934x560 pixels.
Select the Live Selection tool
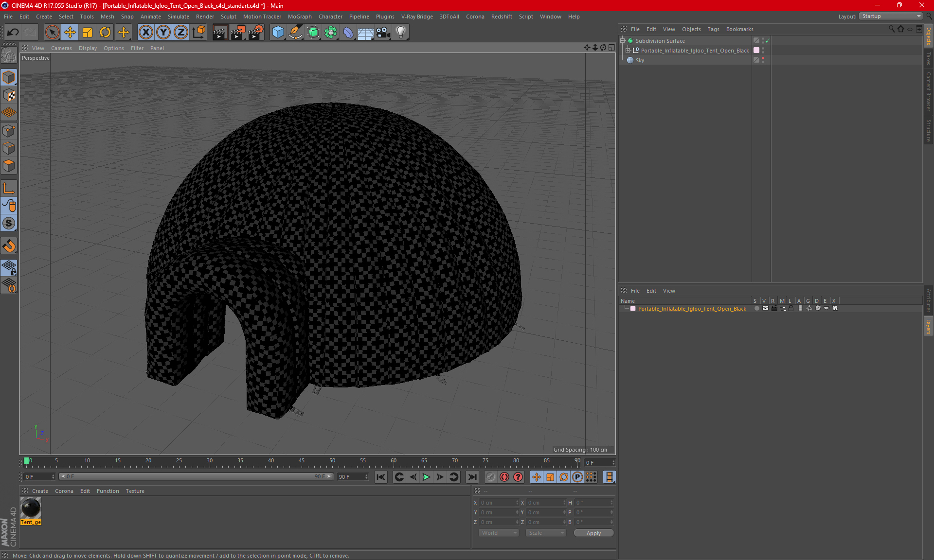coord(52,33)
